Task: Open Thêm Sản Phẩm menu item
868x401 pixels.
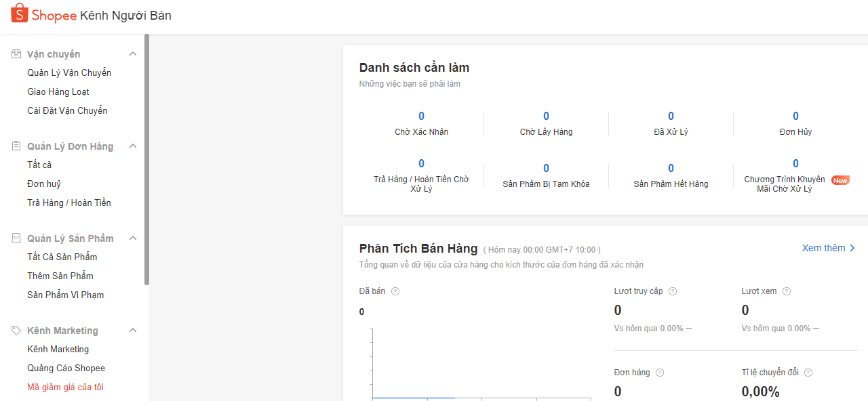Action: pyautogui.click(x=60, y=276)
